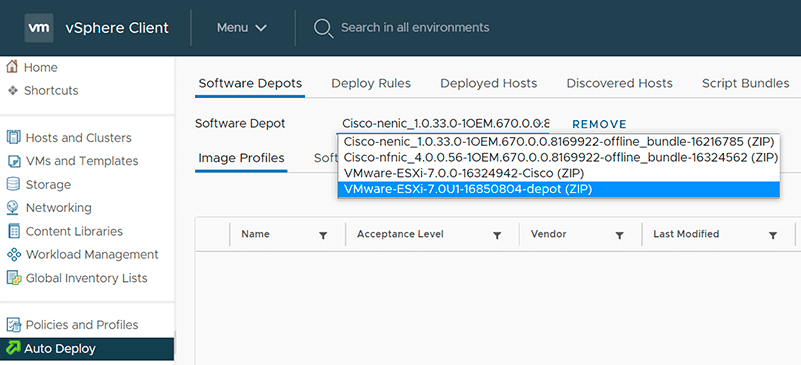
Task: Click the Search in all environments field
Action: tap(415, 28)
